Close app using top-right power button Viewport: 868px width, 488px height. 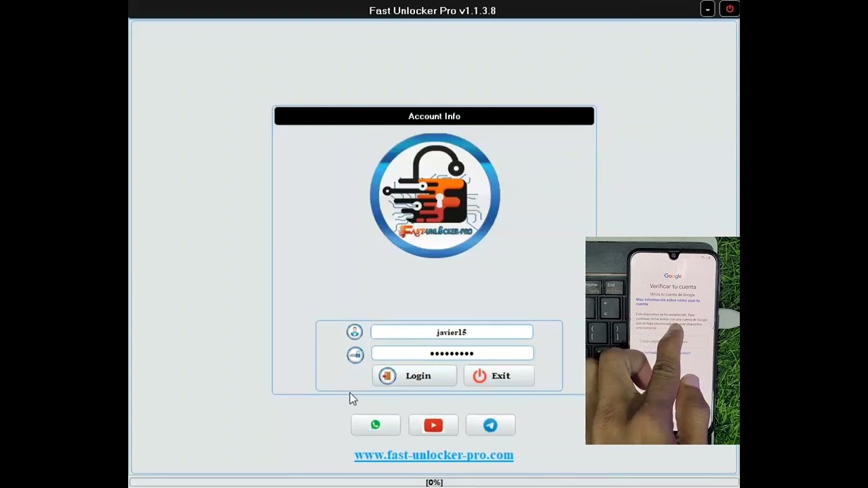730,9
